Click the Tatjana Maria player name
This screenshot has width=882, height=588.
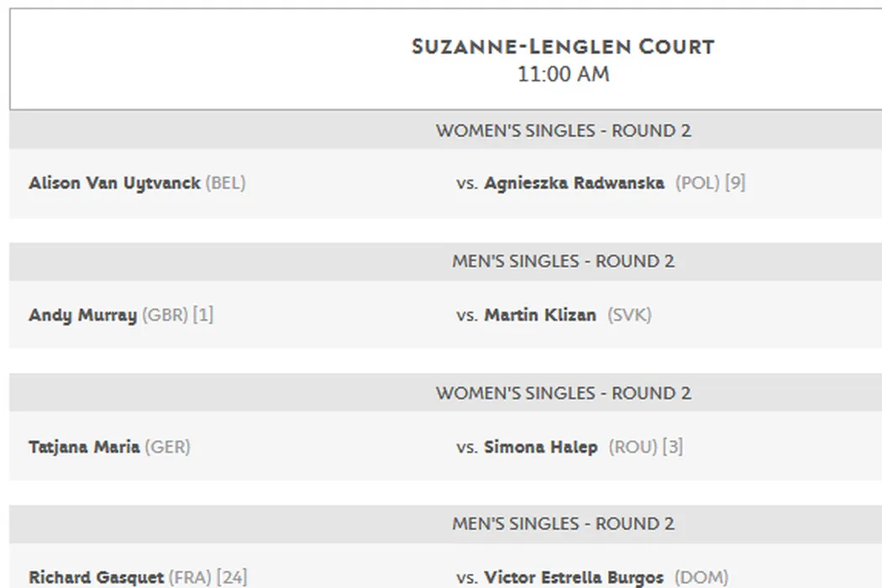(x=84, y=447)
